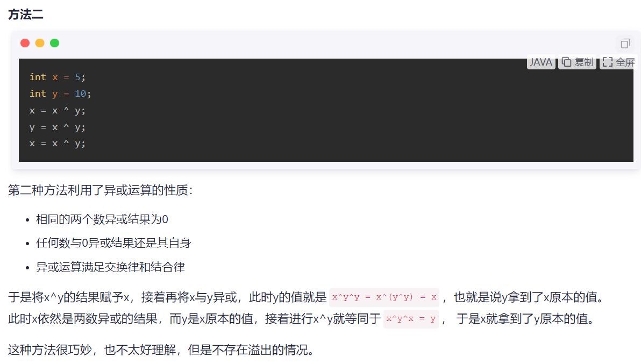Click the green dot in the code window header

coord(54,42)
